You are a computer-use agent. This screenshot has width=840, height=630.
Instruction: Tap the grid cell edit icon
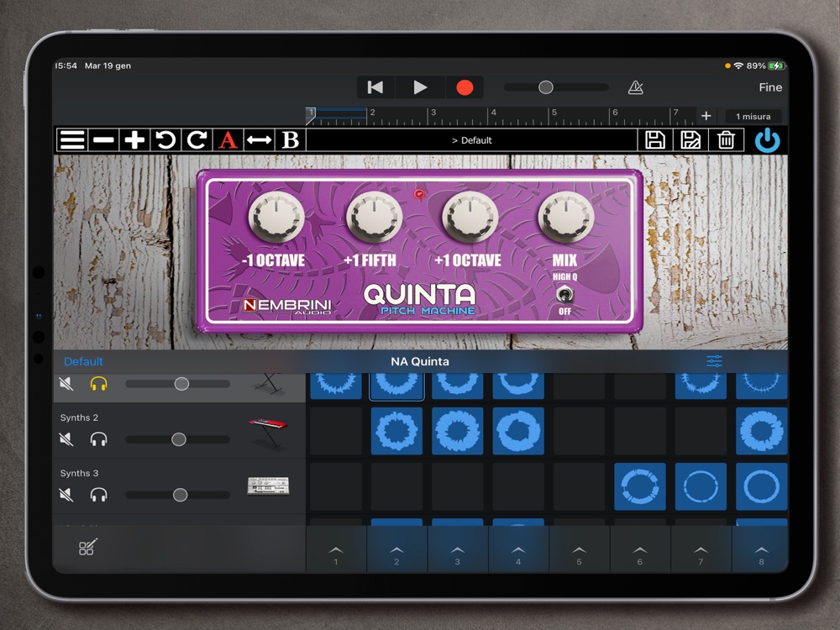tap(88, 547)
